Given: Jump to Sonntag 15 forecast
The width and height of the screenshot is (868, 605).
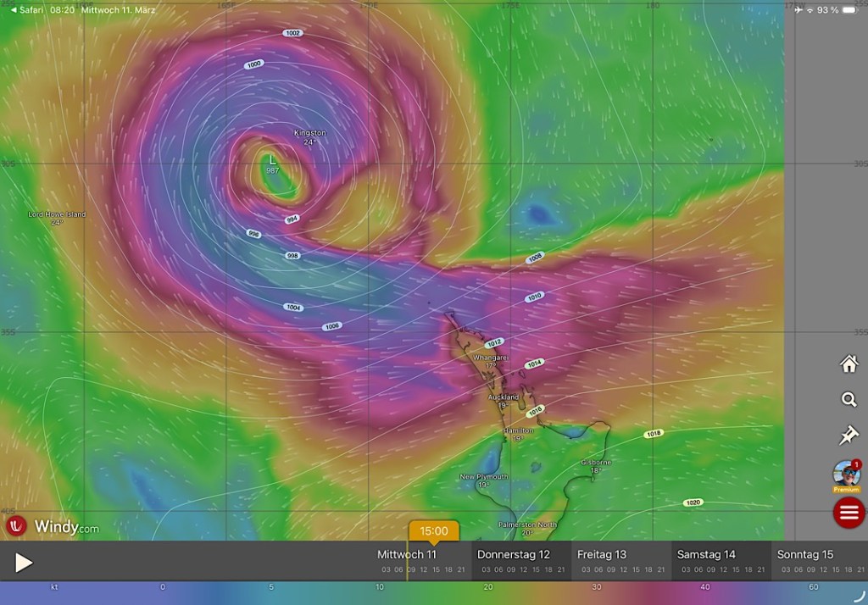Looking at the screenshot, I should 804,555.
